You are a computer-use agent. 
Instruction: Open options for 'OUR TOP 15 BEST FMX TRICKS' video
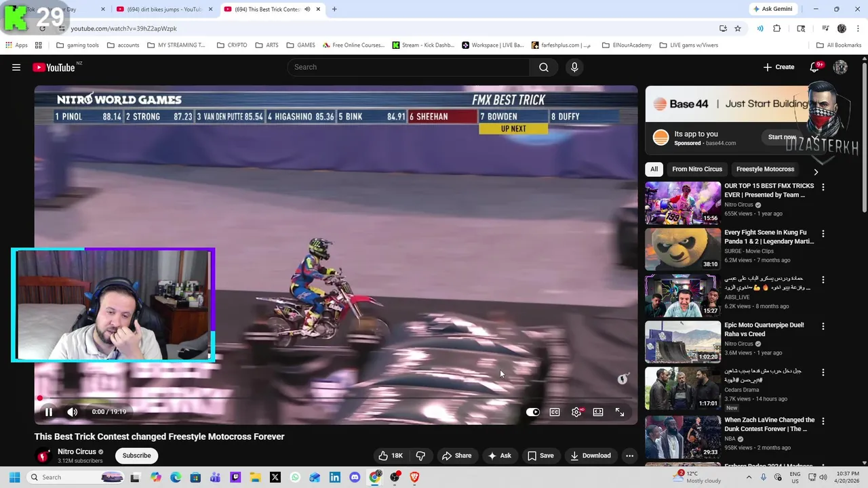823,187
